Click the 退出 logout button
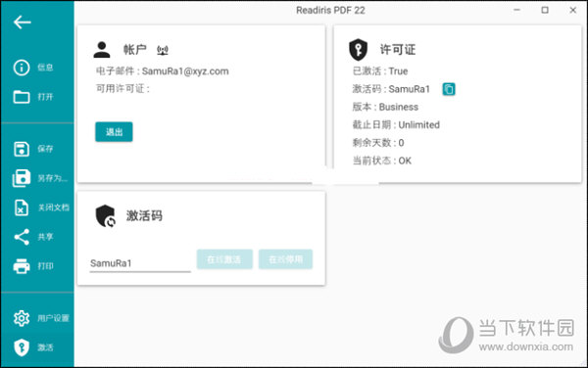The height and width of the screenshot is (368, 588). (x=114, y=132)
